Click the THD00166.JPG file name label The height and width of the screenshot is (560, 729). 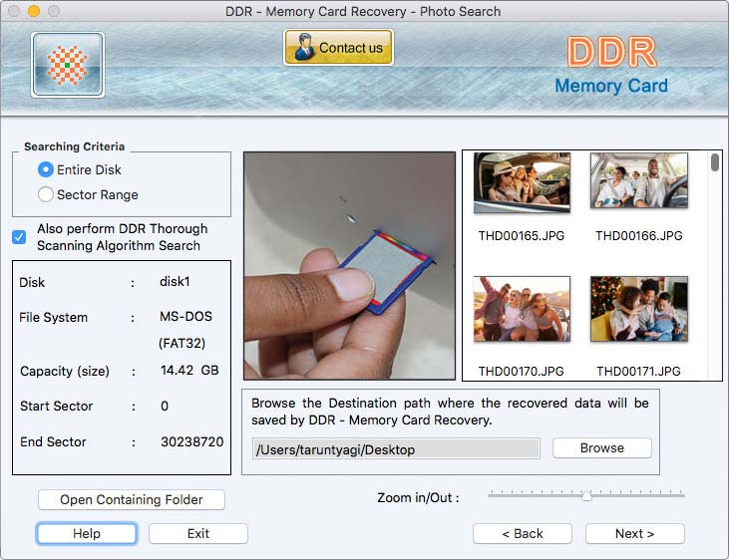coord(639,235)
